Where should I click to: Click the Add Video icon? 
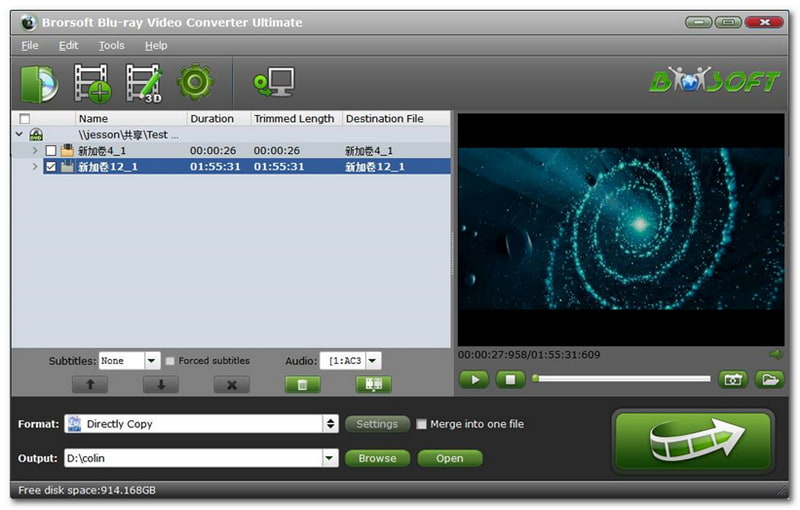[x=92, y=82]
